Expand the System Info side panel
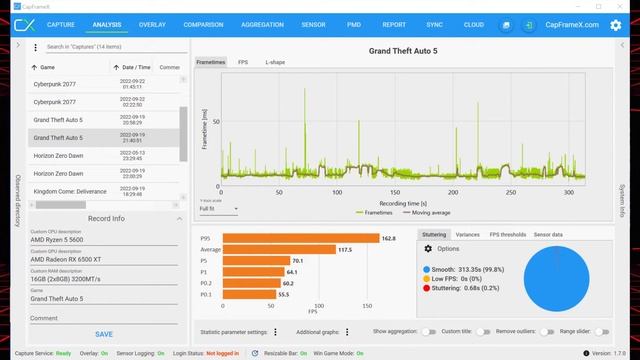640x360 pixels. [622, 45]
